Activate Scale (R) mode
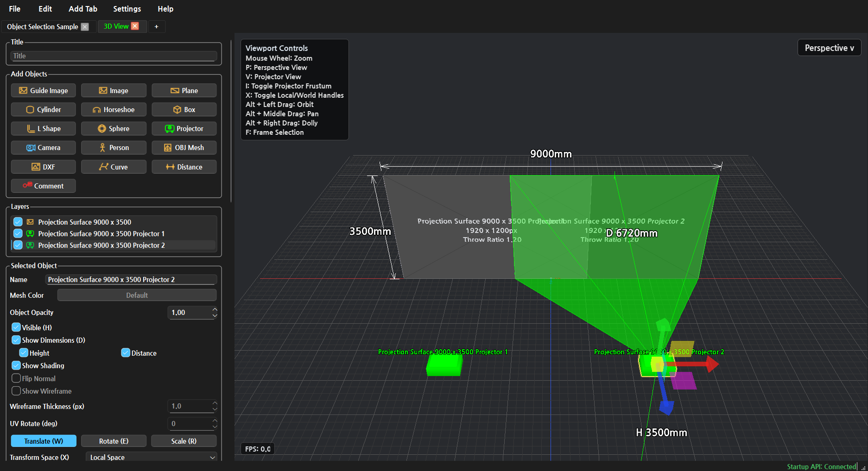868x471 pixels. click(184, 441)
